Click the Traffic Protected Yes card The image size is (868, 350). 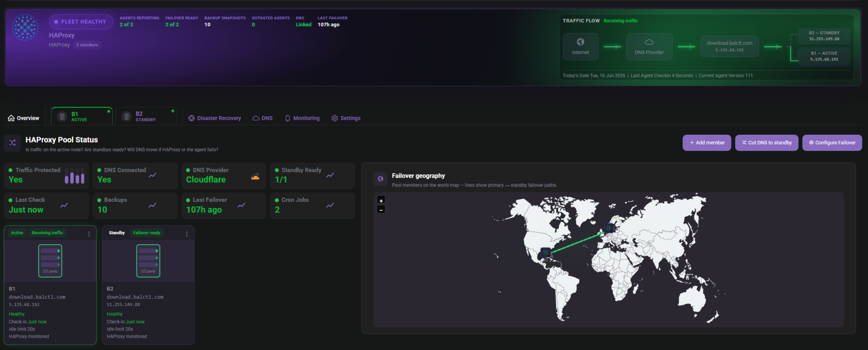47,176
